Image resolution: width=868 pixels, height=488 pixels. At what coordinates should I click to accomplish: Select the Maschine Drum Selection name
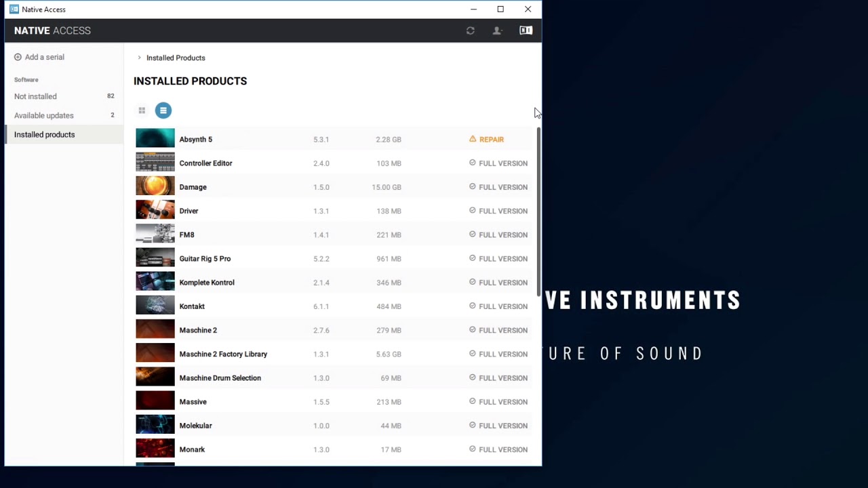[x=220, y=378]
